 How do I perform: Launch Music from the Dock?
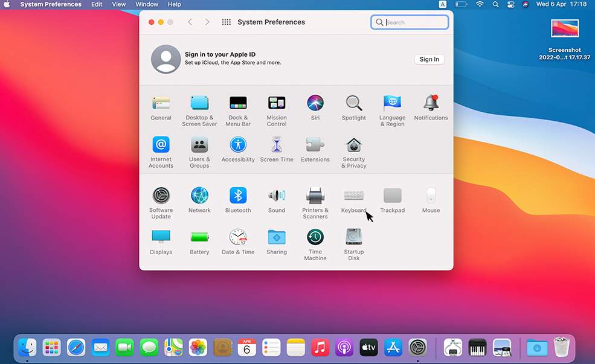point(320,347)
